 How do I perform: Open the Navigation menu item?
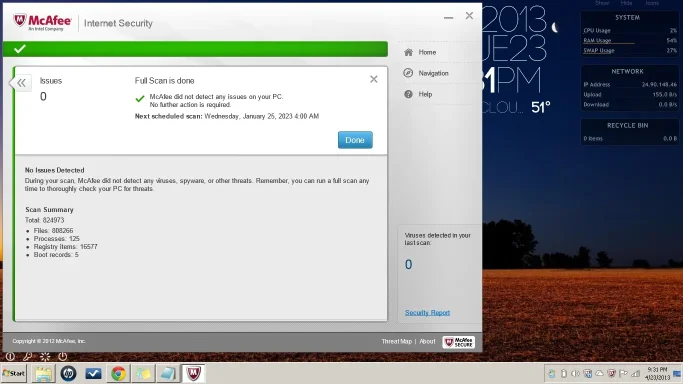coord(433,73)
